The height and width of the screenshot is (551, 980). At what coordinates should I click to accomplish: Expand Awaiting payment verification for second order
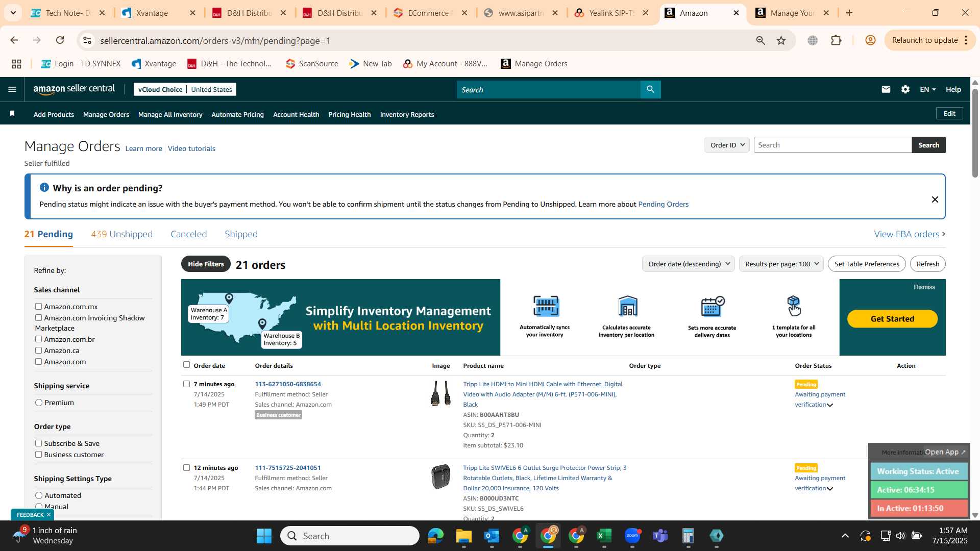(830, 489)
